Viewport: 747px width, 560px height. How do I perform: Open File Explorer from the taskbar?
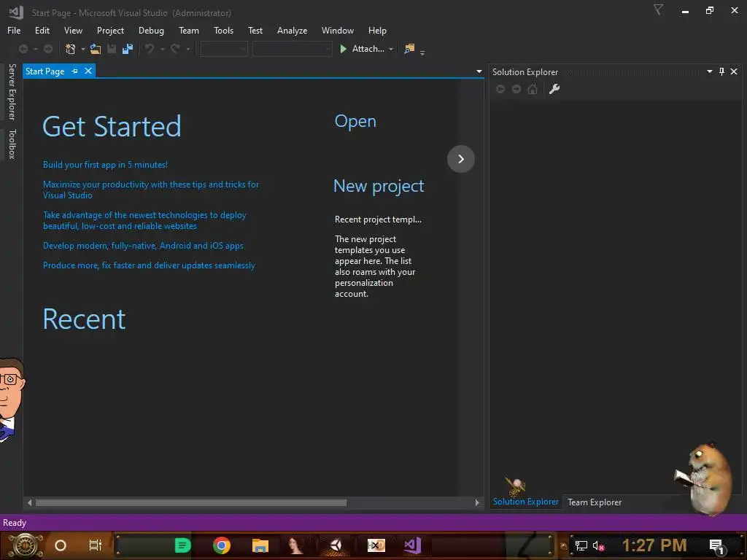260,545
